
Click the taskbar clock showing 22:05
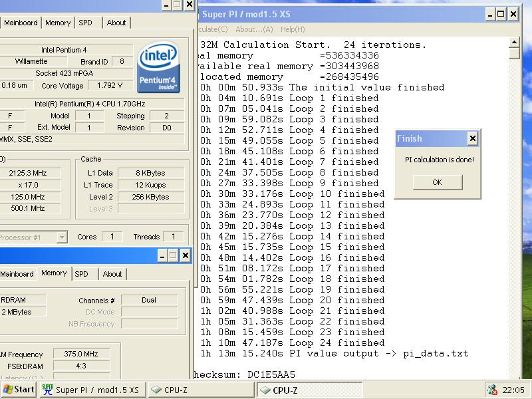(x=513, y=390)
